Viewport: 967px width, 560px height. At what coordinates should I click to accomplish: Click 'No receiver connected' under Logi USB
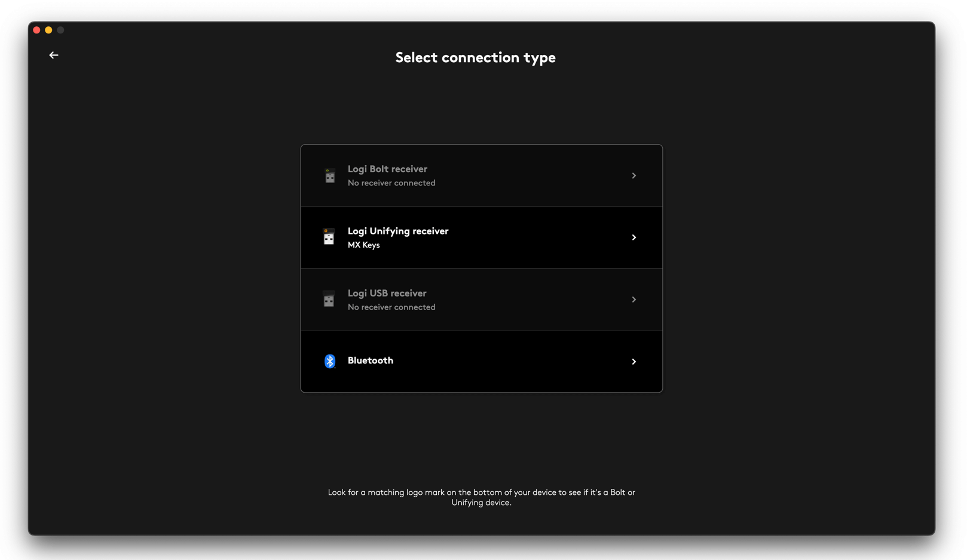click(391, 307)
